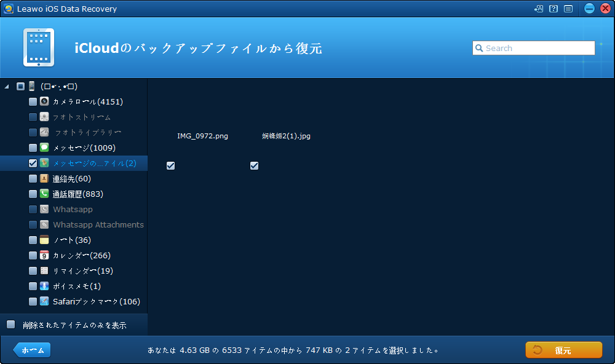Click the Contacts icon

click(44, 178)
